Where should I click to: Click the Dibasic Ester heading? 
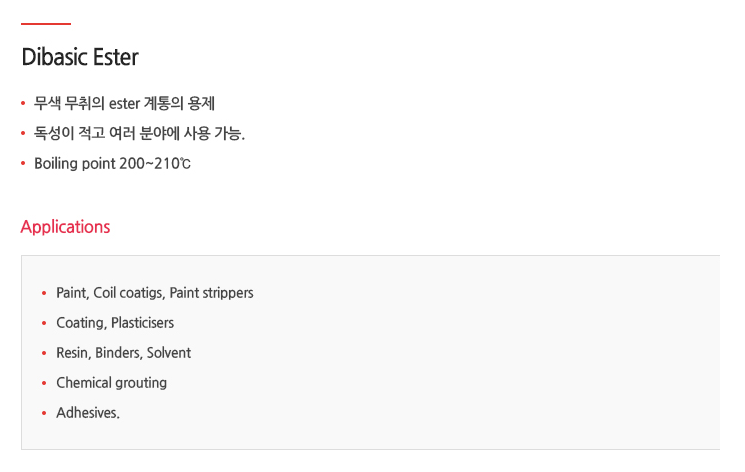point(80,58)
